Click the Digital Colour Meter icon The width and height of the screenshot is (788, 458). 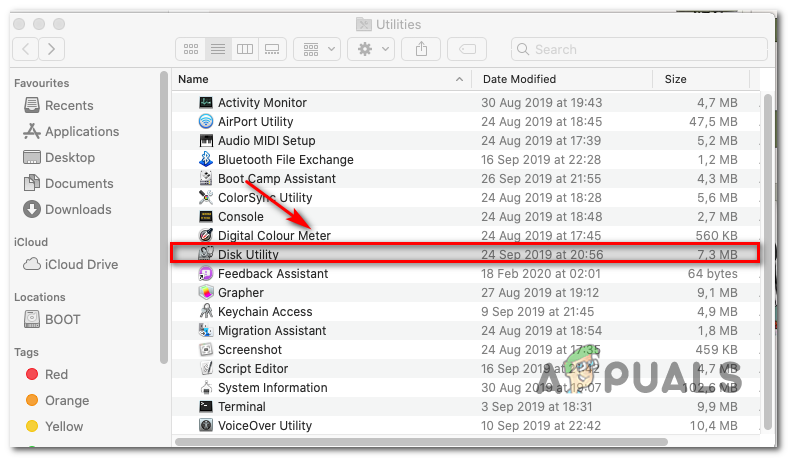[x=206, y=235]
